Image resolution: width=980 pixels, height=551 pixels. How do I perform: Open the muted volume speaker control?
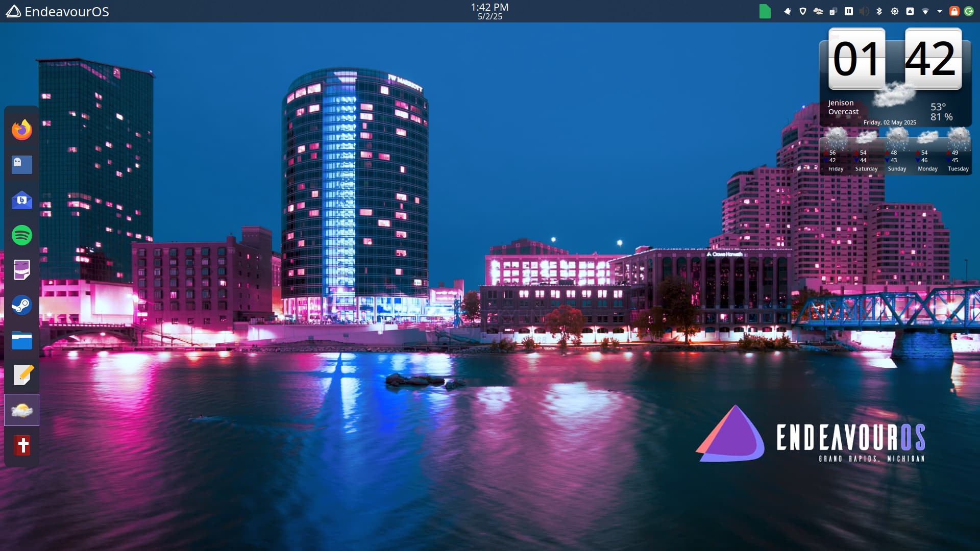click(864, 11)
